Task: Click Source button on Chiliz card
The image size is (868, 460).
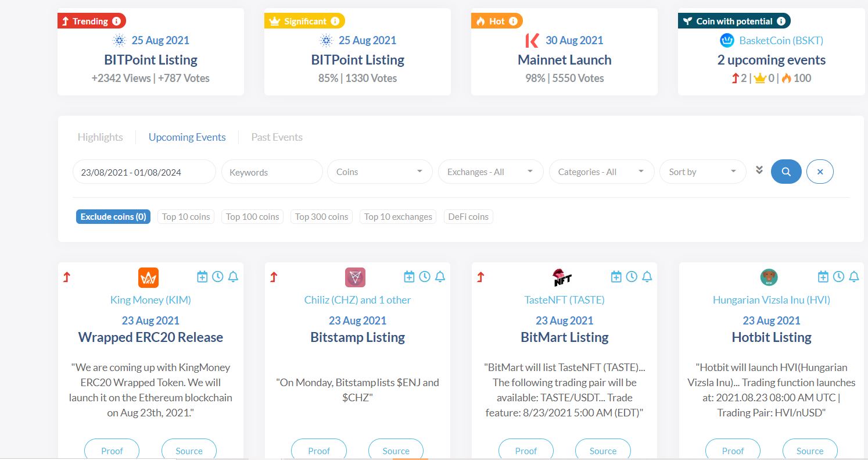Action: [396, 450]
